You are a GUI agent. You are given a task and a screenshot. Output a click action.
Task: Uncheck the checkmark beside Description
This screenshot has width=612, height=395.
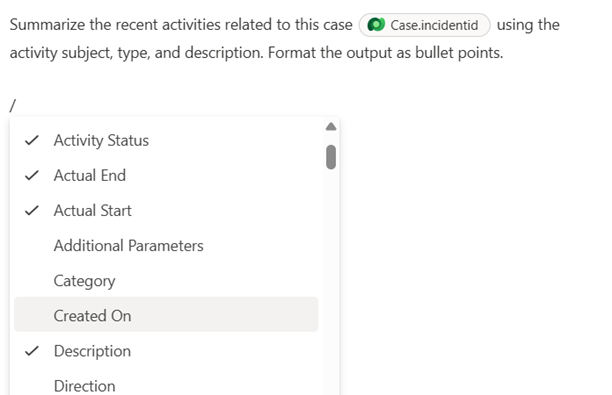coord(32,351)
